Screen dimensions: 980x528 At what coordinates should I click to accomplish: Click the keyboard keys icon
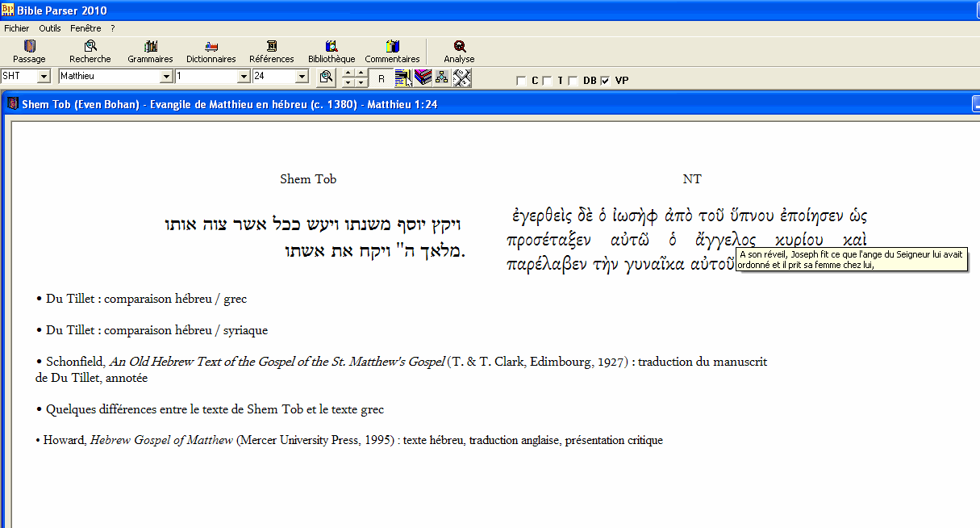coord(461,78)
